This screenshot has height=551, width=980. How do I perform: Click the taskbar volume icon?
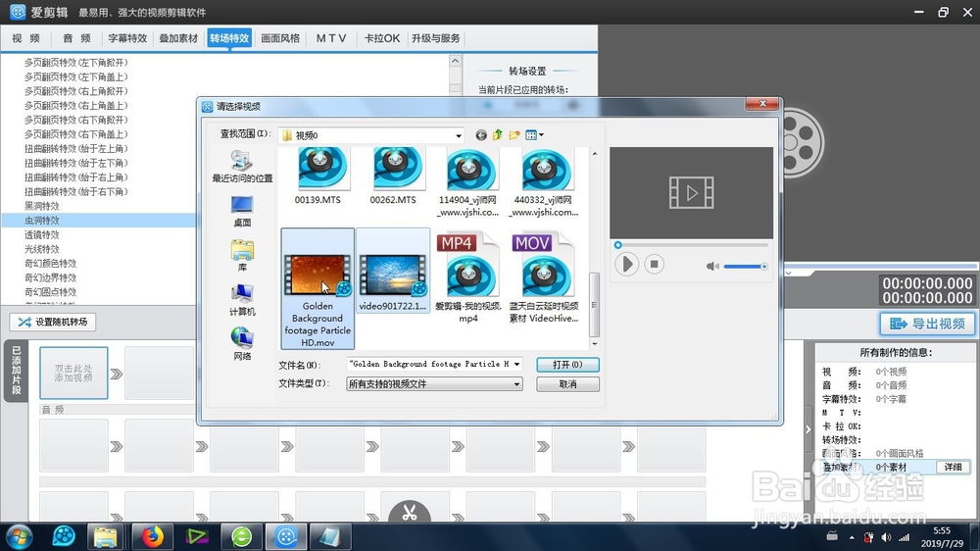[886, 537]
